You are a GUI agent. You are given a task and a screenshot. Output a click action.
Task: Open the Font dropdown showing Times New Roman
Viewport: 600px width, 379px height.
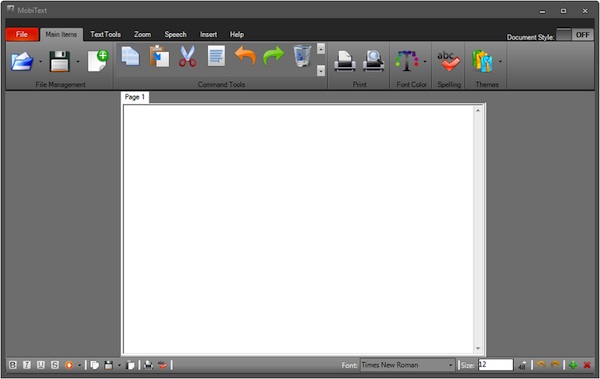pos(407,365)
